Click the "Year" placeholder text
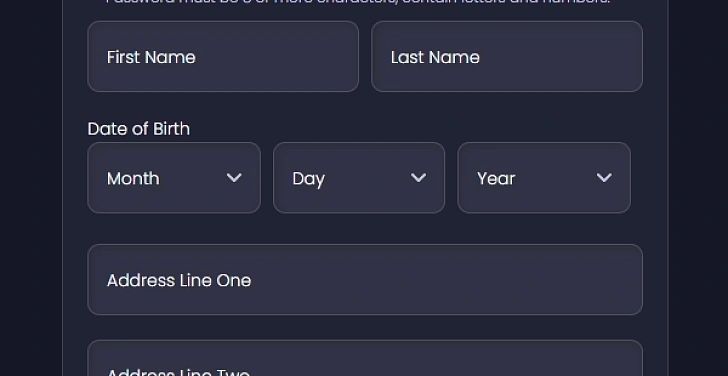728x376 pixels. click(496, 179)
